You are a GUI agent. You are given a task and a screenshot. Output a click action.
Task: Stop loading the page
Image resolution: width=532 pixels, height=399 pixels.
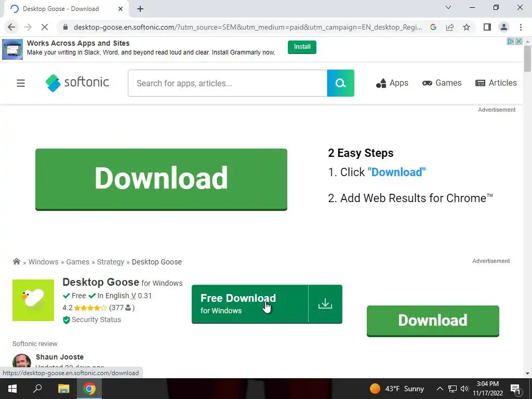click(45, 27)
